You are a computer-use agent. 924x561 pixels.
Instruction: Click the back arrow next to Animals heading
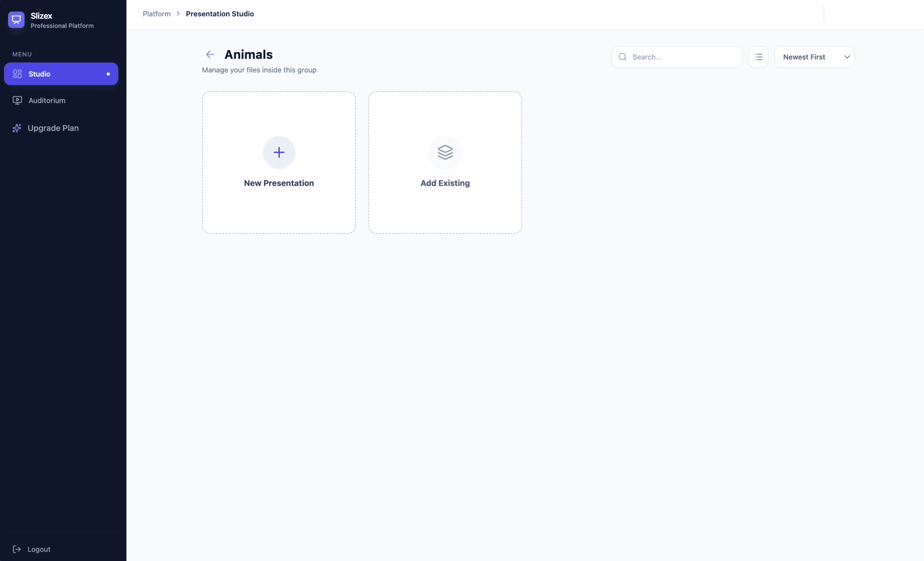click(x=210, y=54)
